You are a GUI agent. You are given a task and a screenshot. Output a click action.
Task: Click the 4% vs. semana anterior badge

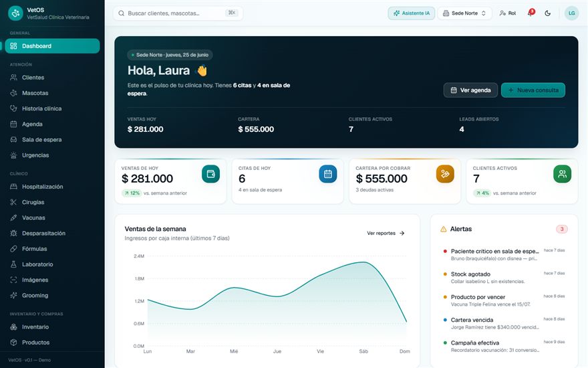(482, 193)
